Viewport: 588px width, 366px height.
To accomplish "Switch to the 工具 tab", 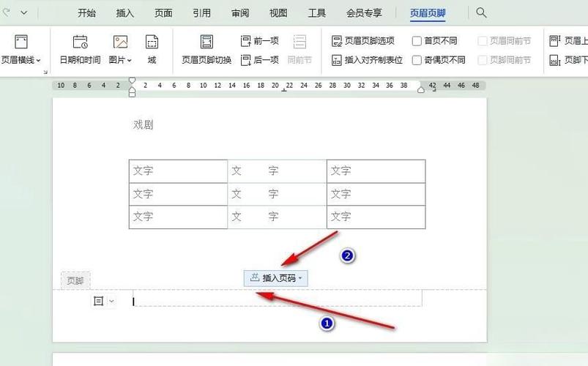I will [x=317, y=13].
